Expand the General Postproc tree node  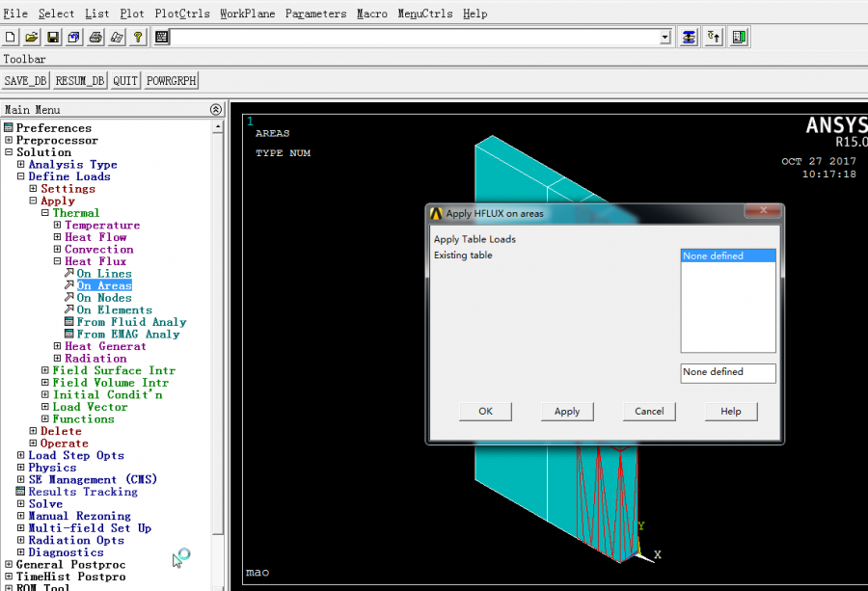(x=8, y=565)
